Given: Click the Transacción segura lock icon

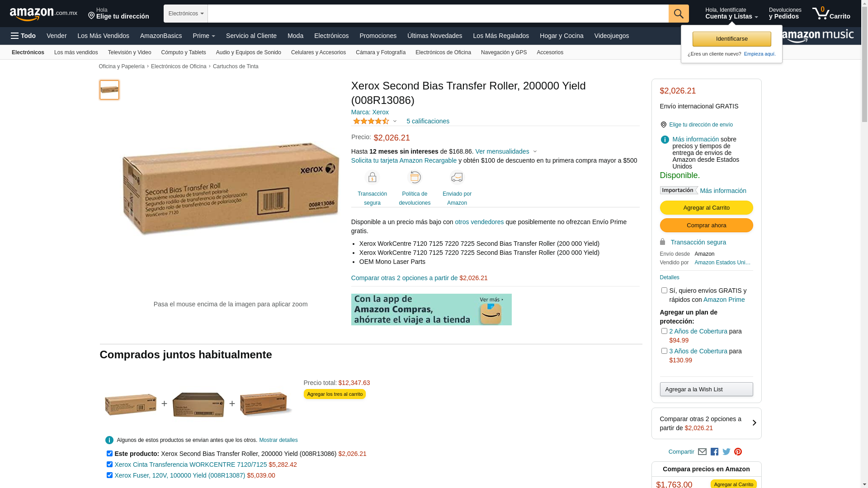Looking at the screenshot, I should (x=372, y=178).
